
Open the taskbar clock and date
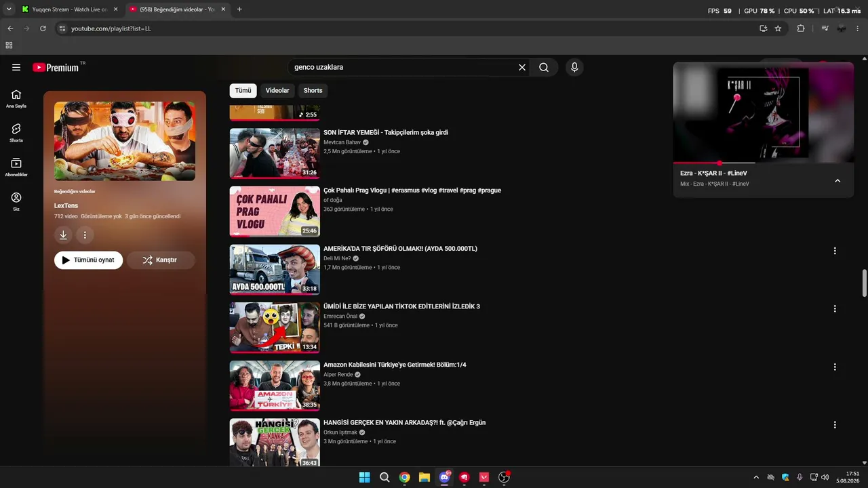click(x=848, y=477)
